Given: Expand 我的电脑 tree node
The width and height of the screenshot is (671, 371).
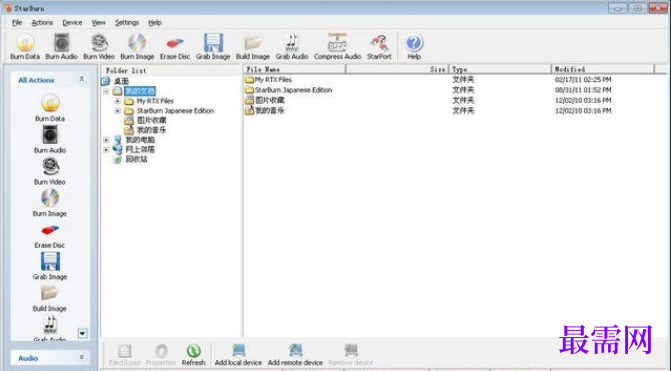Looking at the screenshot, I should [106, 140].
